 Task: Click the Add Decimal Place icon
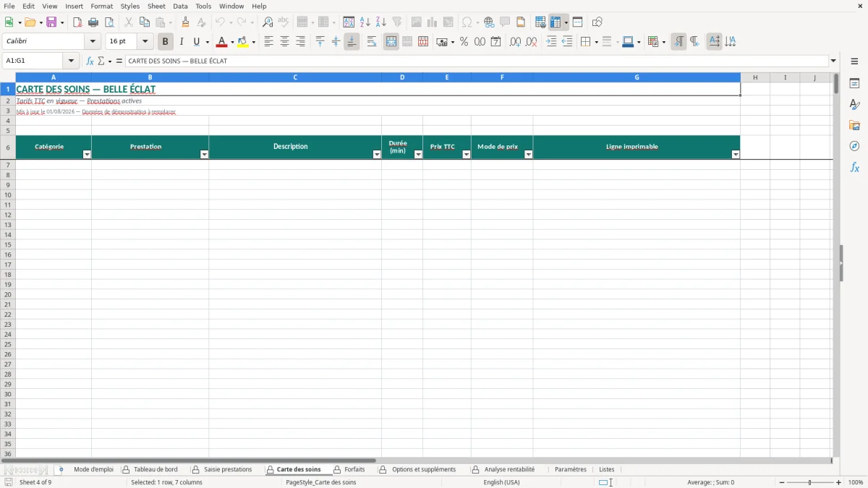515,42
